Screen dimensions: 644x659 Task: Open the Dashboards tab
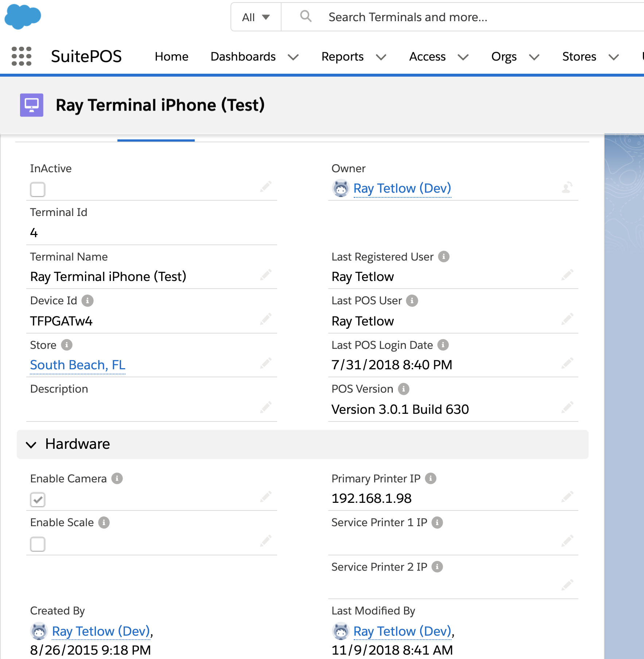(243, 57)
